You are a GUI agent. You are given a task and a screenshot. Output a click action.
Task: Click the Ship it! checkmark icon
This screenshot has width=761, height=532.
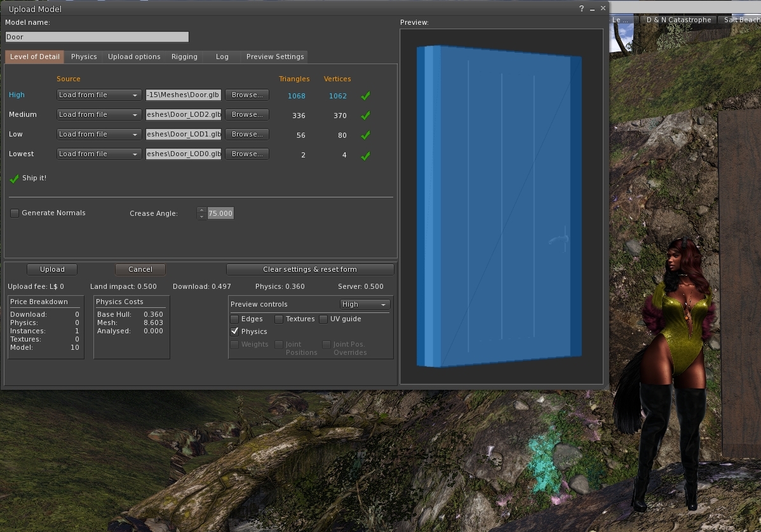tap(15, 179)
